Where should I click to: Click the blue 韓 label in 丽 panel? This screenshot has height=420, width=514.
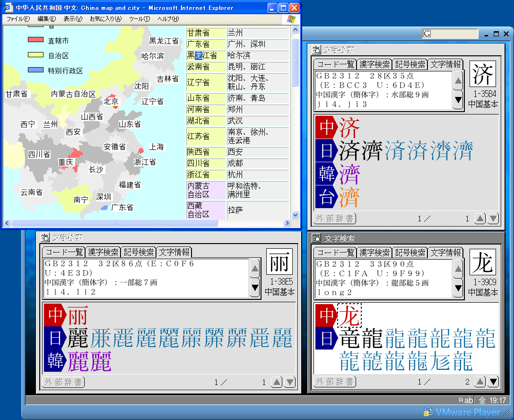point(55,361)
